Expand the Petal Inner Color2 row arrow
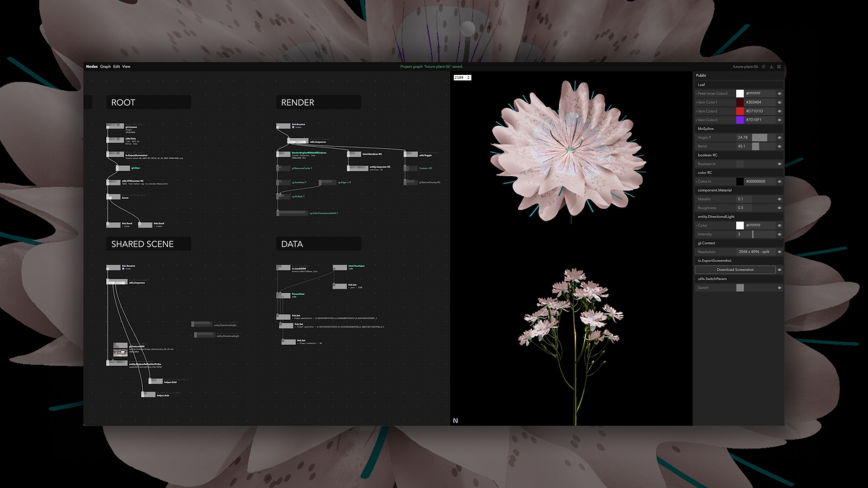 pyautogui.click(x=697, y=93)
